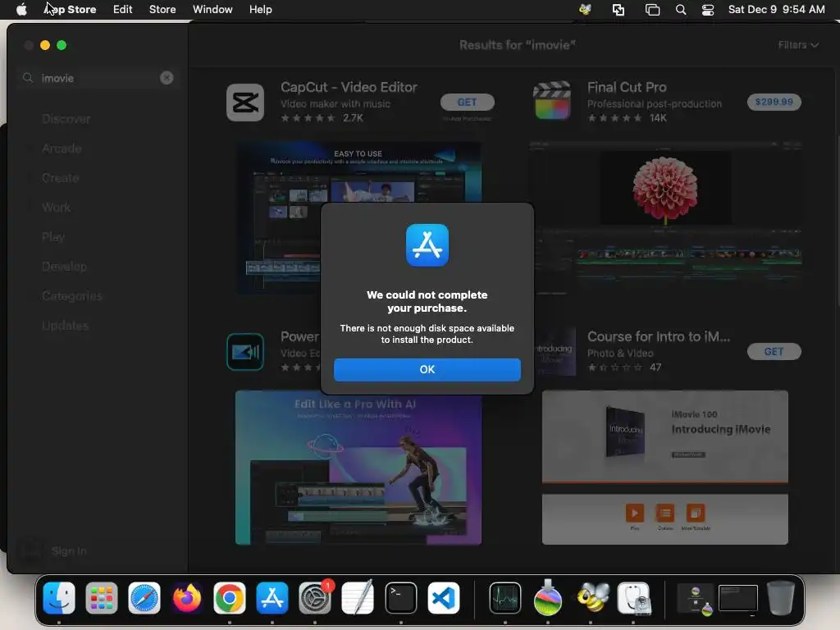The height and width of the screenshot is (630, 840).
Task: Click the search magnifier icon in sidebar
Action: (28, 78)
